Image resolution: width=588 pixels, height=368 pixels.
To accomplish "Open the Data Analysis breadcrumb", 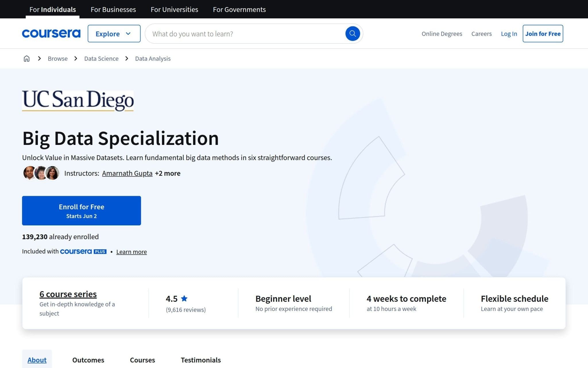I will click(153, 59).
